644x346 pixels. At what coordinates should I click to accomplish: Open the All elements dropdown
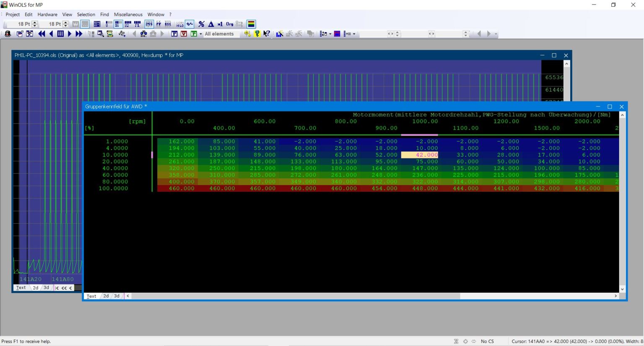click(x=219, y=34)
